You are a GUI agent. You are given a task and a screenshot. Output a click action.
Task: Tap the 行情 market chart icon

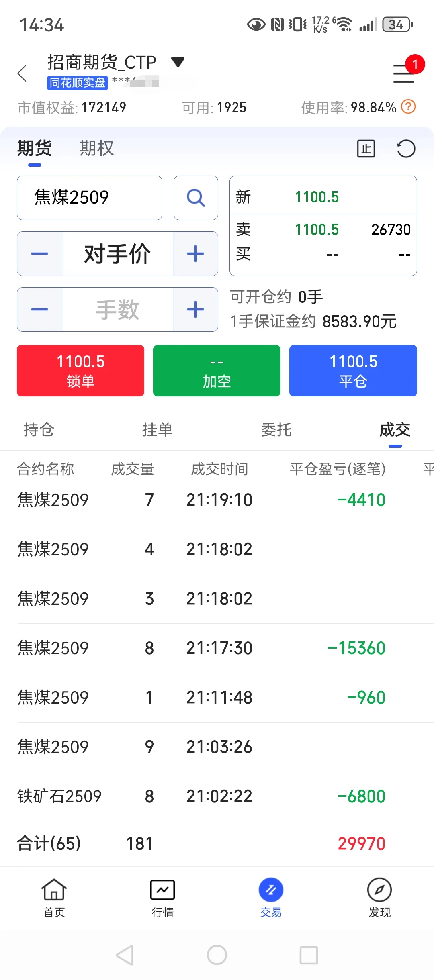click(x=162, y=898)
